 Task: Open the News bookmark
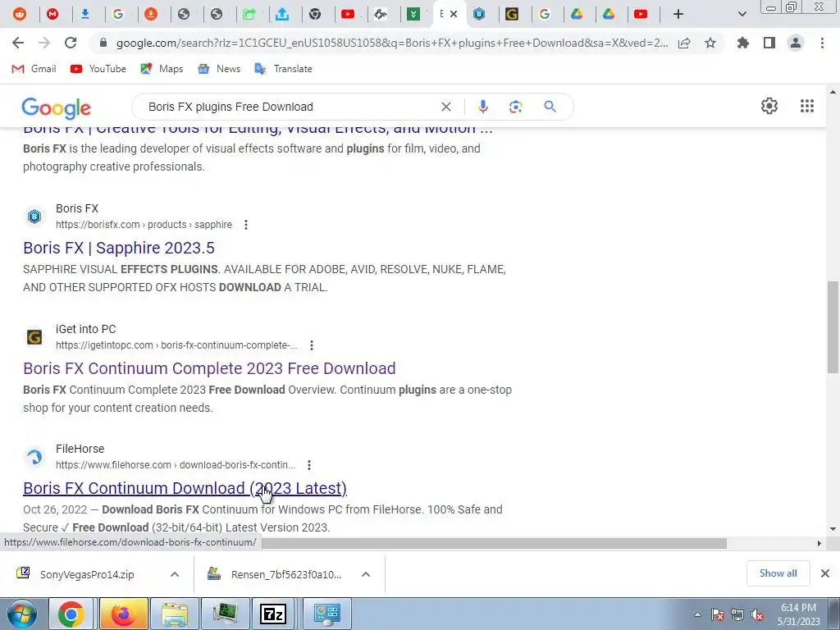pos(218,69)
